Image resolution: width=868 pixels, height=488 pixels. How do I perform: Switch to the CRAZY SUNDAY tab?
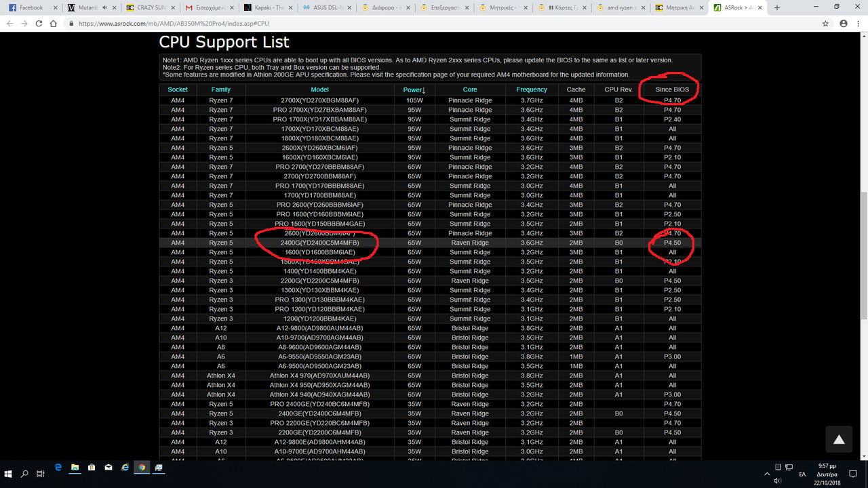click(149, 7)
